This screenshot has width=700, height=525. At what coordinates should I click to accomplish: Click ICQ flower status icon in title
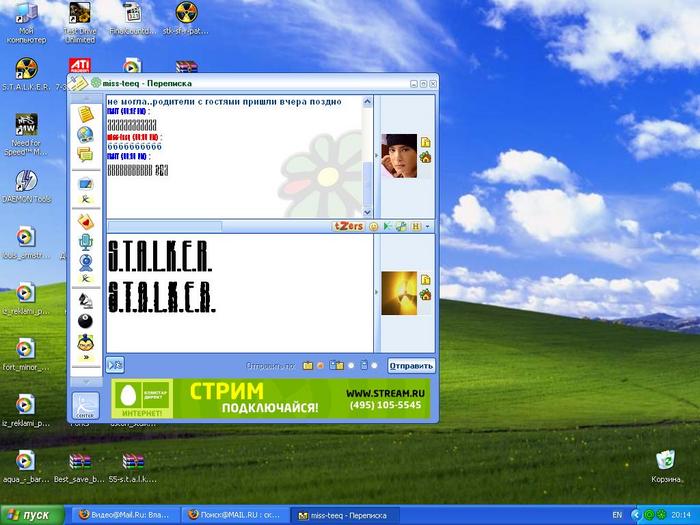tap(96, 83)
